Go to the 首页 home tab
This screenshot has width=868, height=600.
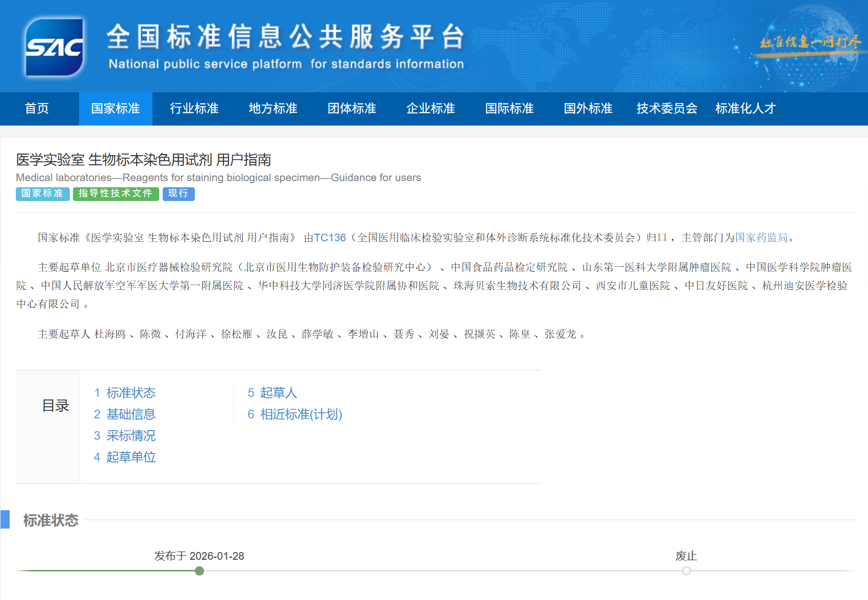click(x=37, y=109)
